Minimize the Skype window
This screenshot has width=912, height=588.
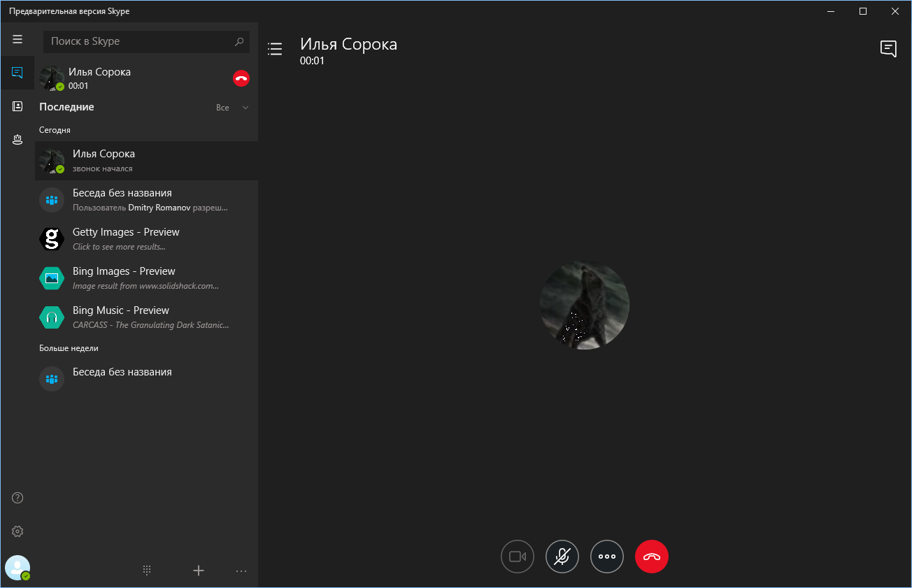coord(831,11)
